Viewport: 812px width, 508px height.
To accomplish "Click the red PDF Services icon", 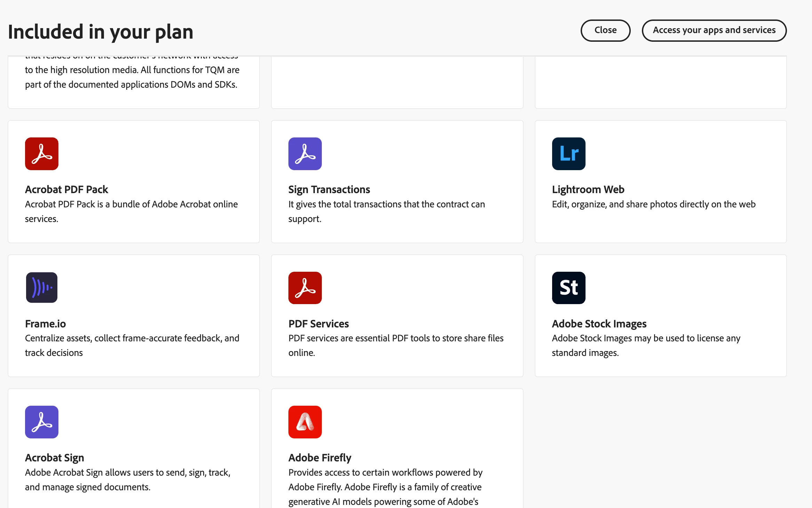I will click(x=305, y=288).
